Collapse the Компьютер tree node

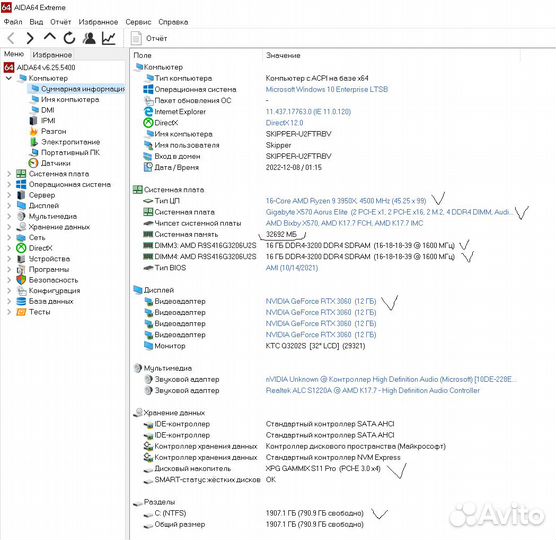click(x=9, y=78)
